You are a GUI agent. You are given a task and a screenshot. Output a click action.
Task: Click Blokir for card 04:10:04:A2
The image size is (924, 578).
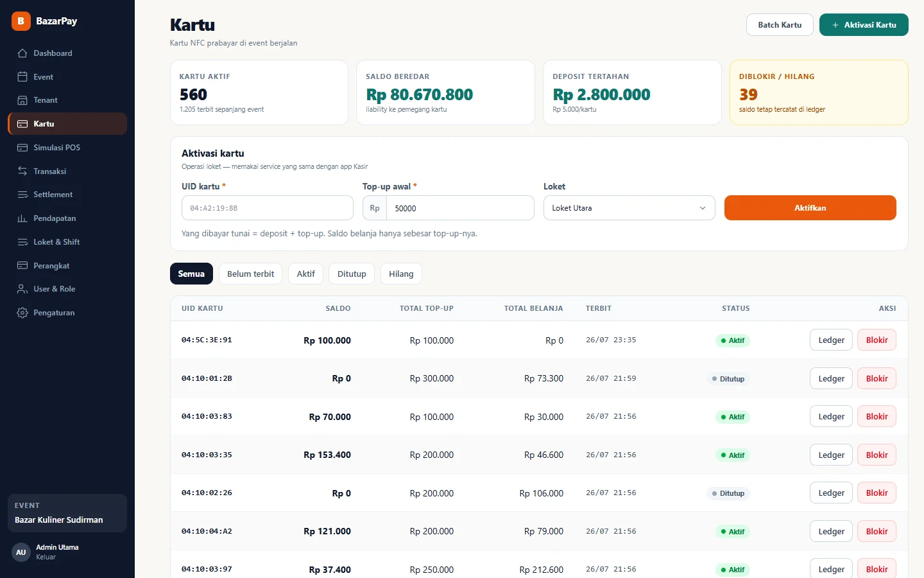(877, 531)
